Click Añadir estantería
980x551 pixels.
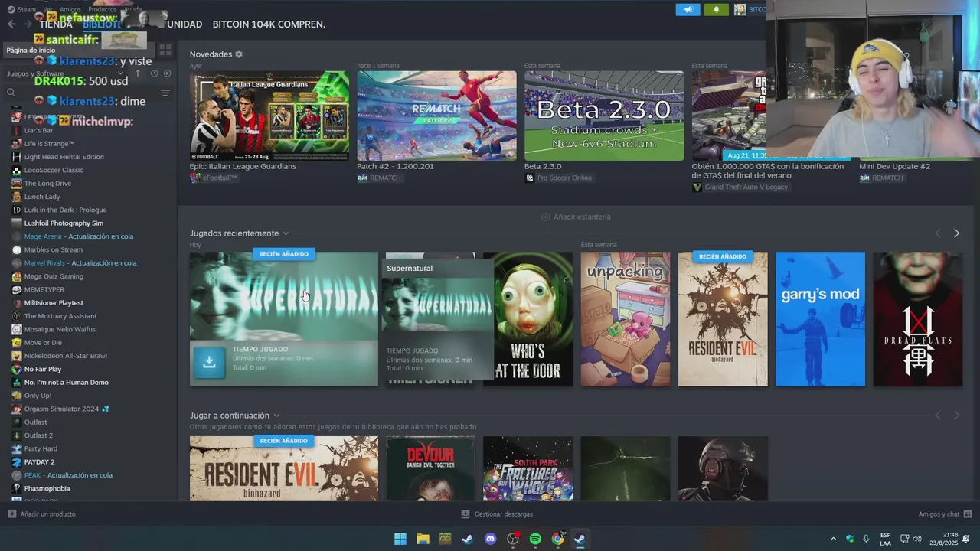click(x=576, y=217)
